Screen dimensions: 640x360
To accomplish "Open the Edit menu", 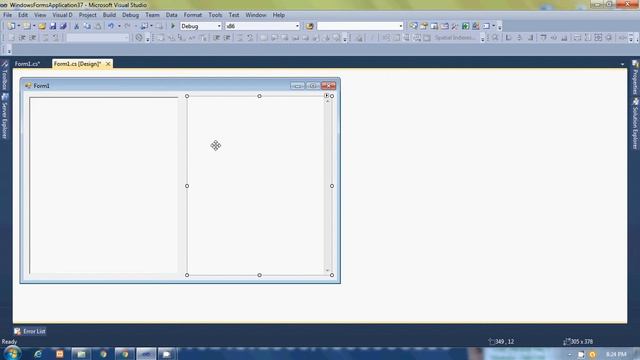I will [23, 15].
